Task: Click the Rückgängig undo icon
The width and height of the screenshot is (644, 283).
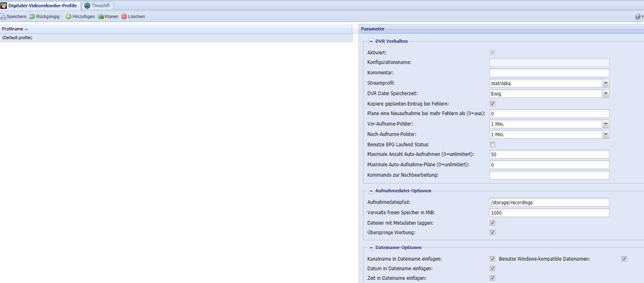Action: pos(32,16)
